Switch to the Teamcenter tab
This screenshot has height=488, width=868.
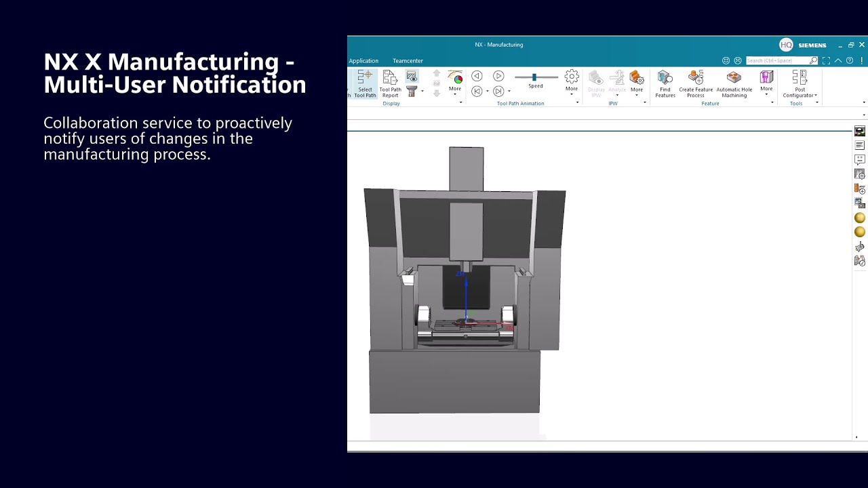pyautogui.click(x=408, y=61)
